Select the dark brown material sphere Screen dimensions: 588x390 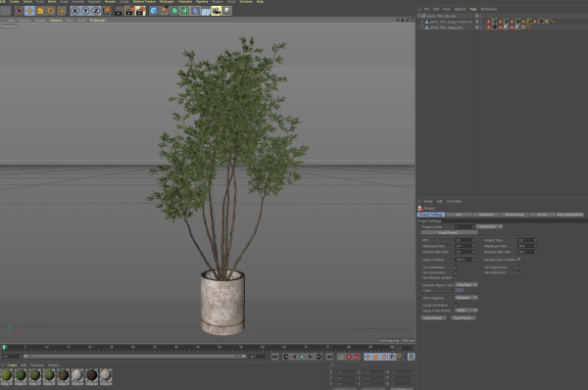pyautogui.click(x=91, y=375)
